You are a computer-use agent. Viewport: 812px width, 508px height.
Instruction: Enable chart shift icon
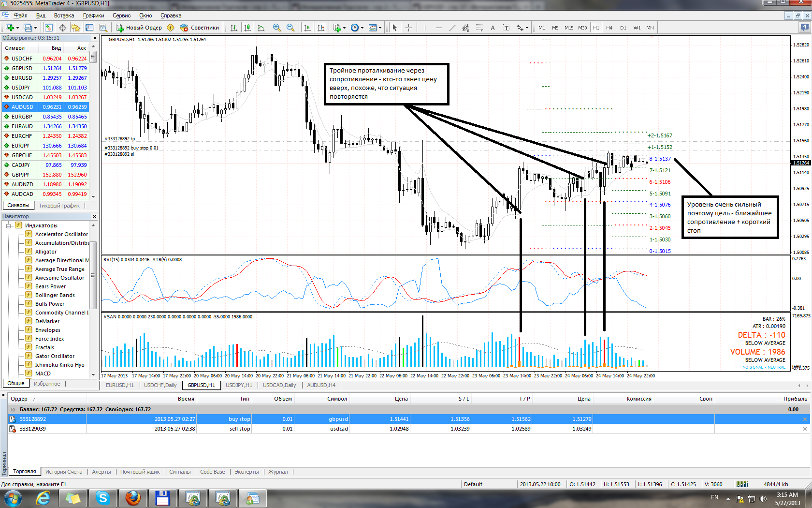321,28
